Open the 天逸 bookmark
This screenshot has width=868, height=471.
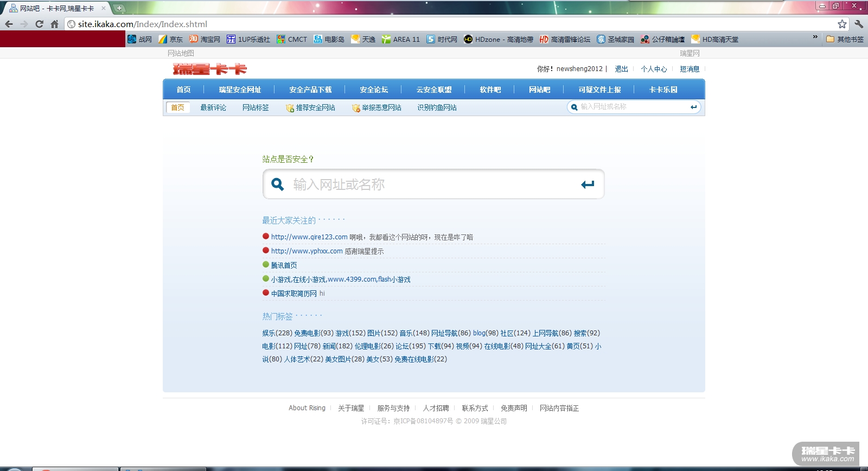[363, 39]
